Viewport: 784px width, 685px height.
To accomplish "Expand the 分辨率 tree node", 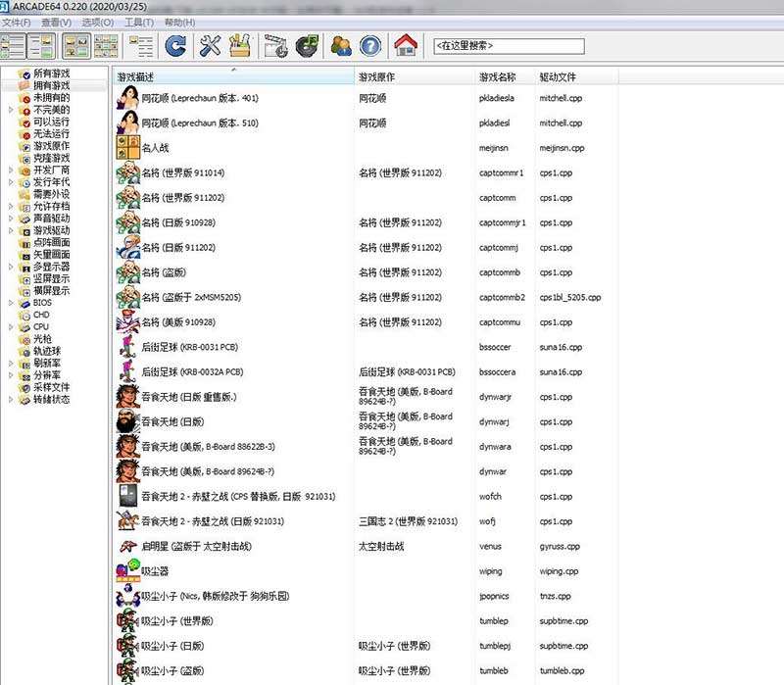I will [11, 375].
